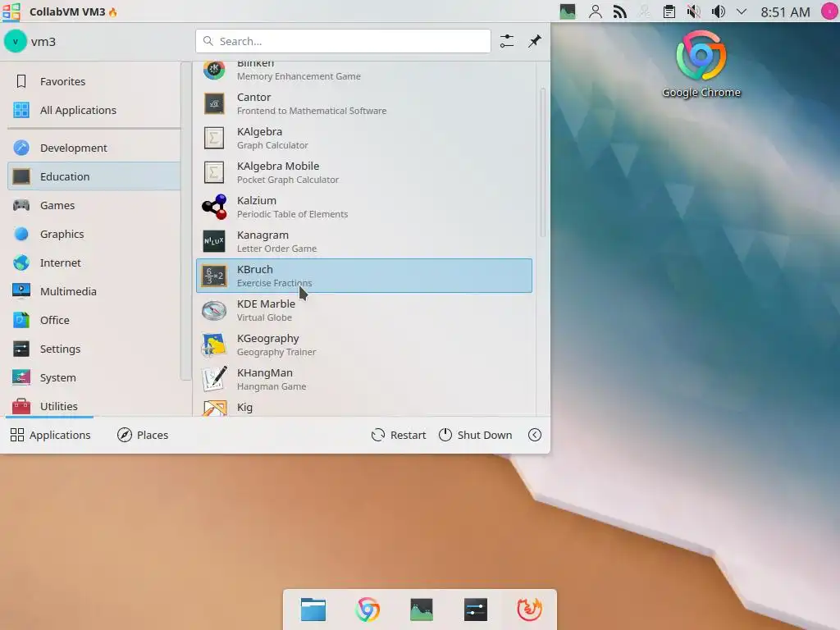
Task: Expand more session options arrow
Action: [535, 435]
